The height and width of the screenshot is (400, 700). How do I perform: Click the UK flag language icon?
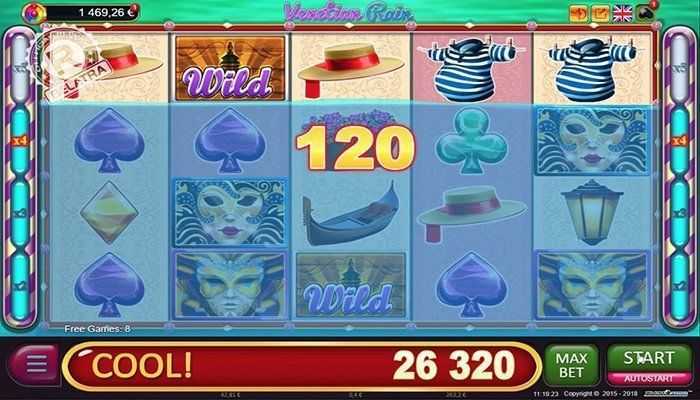[x=622, y=14]
